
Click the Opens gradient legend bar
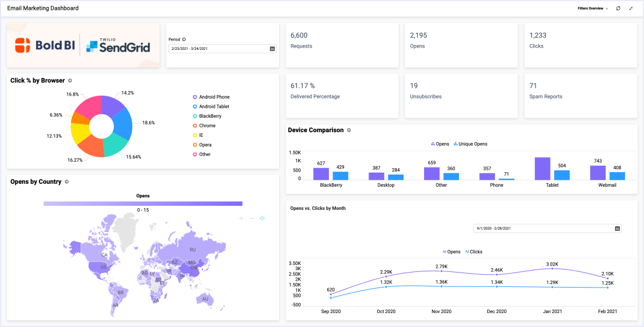pyautogui.click(x=143, y=204)
